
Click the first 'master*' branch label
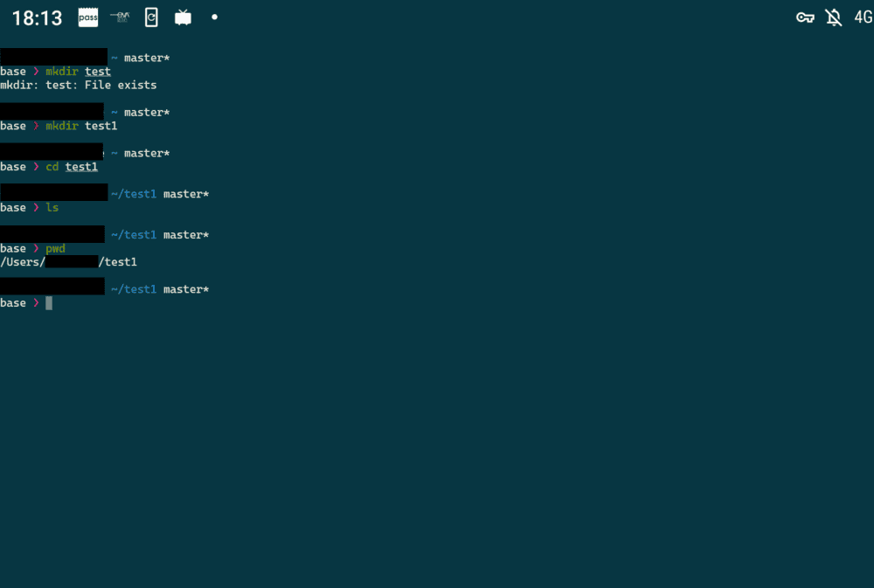(x=147, y=58)
